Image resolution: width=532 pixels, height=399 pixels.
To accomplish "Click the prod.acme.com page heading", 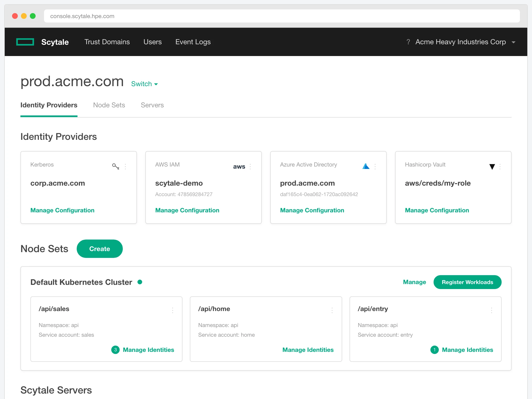I will tap(72, 81).
